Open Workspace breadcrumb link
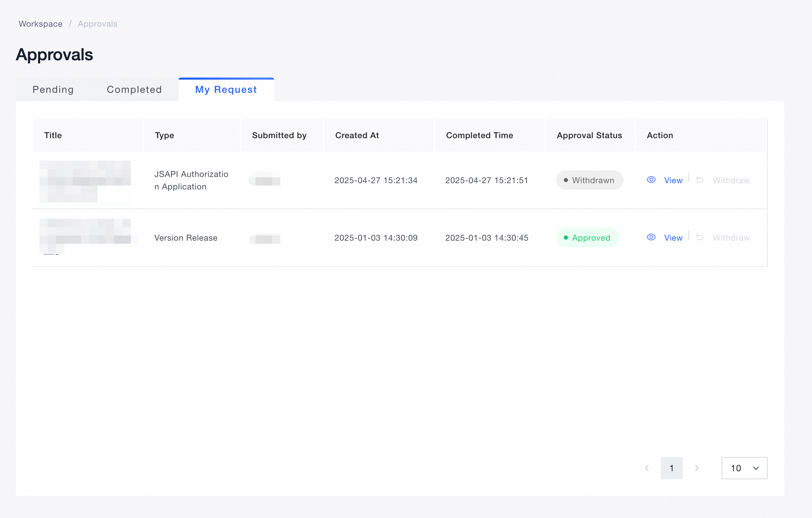Image resolution: width=812 pixels, height=518 pixels. 40,24
